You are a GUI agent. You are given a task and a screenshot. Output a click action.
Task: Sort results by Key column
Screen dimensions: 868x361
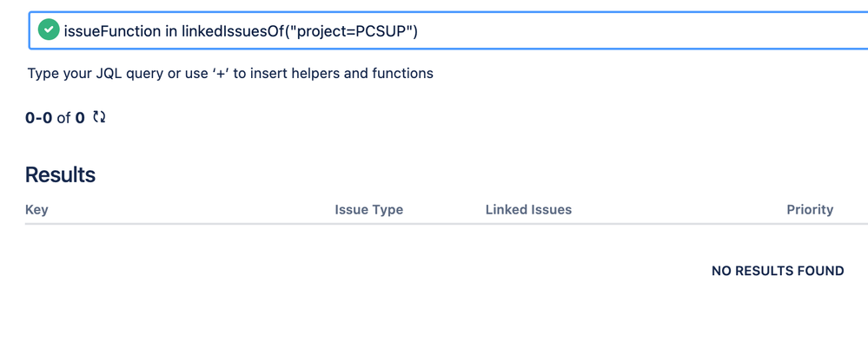[36, 209]
